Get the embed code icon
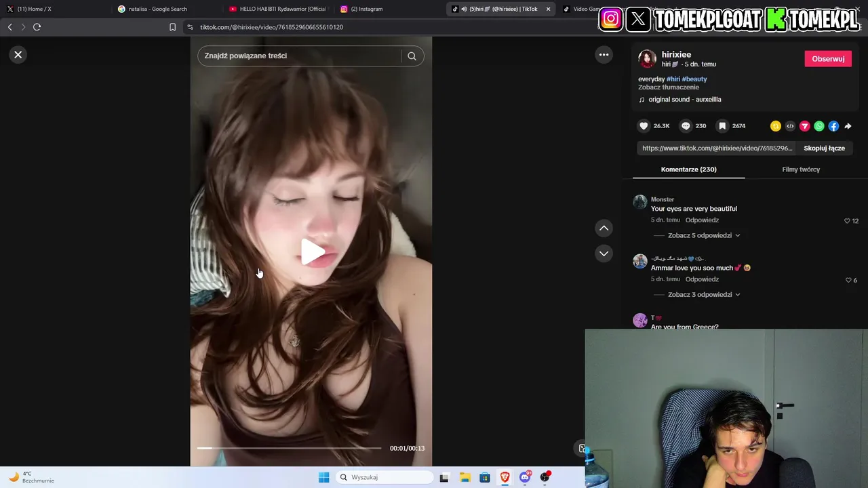Viewport: 868px width, 488px height. point(790,126)
